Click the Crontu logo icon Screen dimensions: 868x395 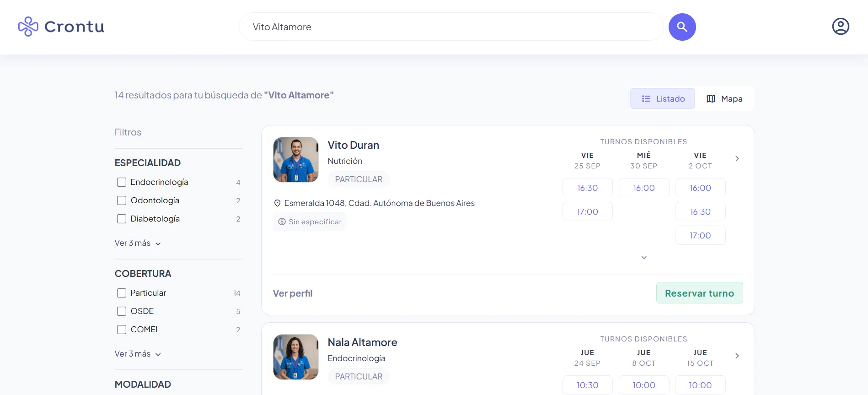pos(28,27)
